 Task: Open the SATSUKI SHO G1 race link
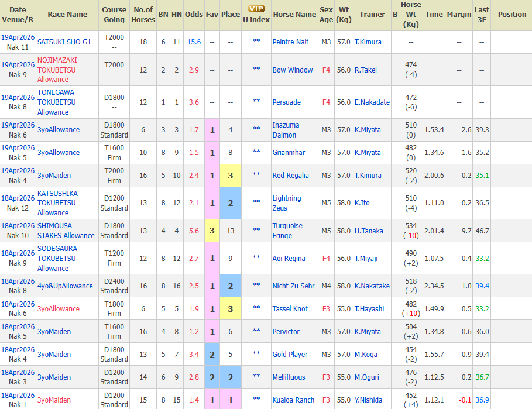64,42
